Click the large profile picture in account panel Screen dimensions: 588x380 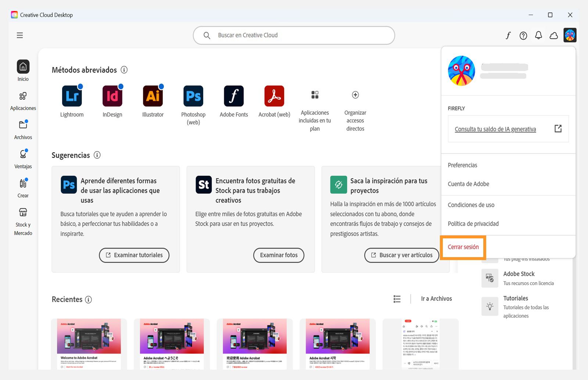462,71
